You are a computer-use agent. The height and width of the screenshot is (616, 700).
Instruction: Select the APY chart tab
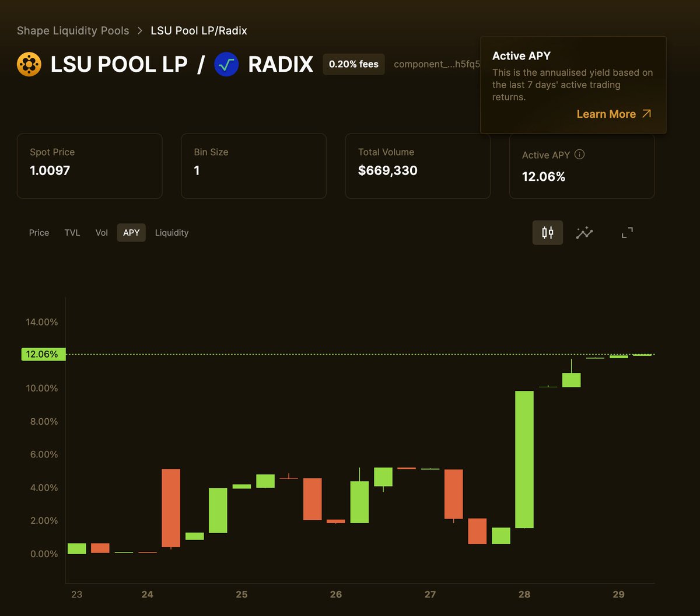tap(131, 233)
